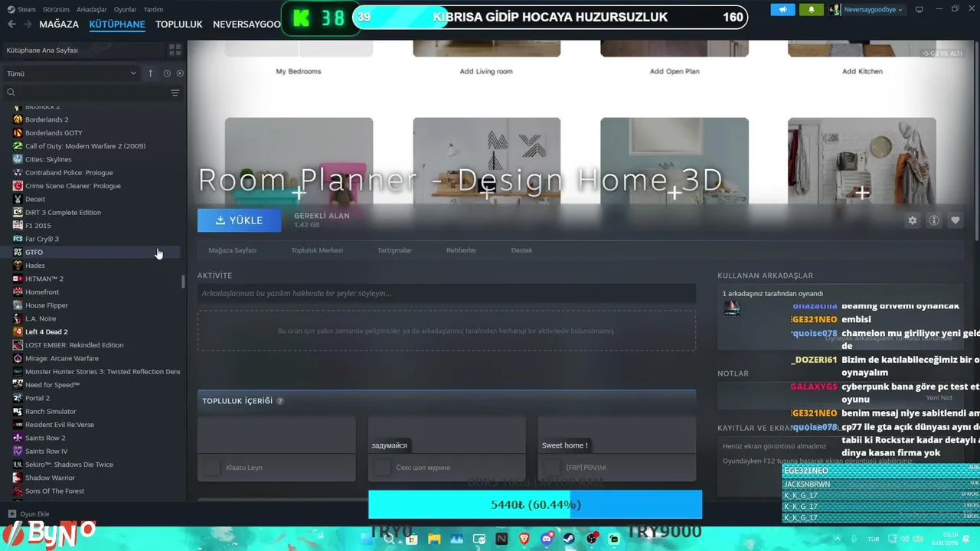Open the Arkadaşlar menu
980x551 pixels.
[x=92, y=10]
